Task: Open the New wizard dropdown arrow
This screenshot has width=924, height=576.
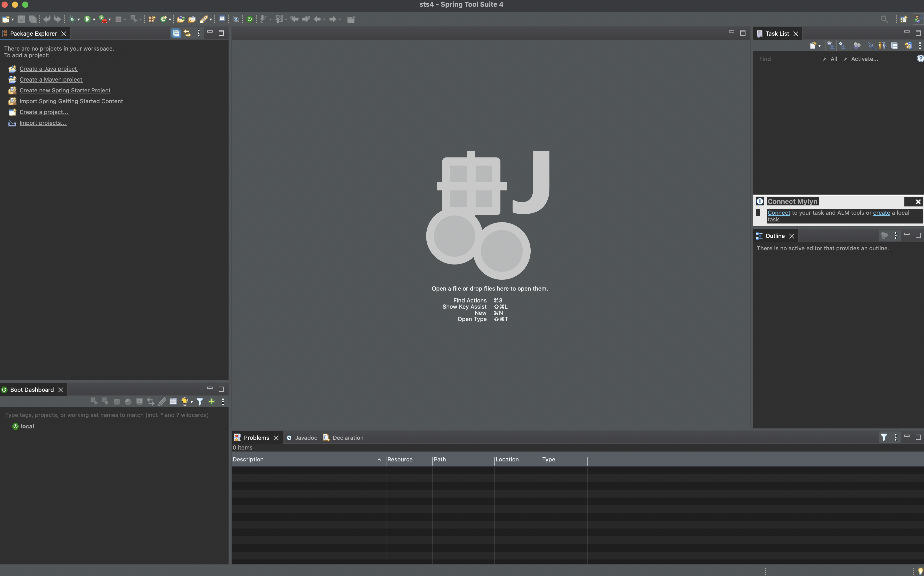Action: 13,19
